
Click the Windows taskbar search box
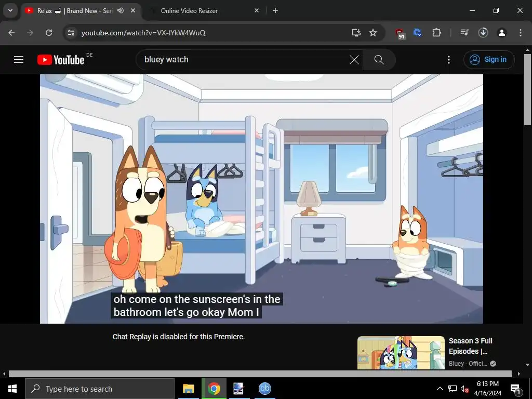coord(100,389)
